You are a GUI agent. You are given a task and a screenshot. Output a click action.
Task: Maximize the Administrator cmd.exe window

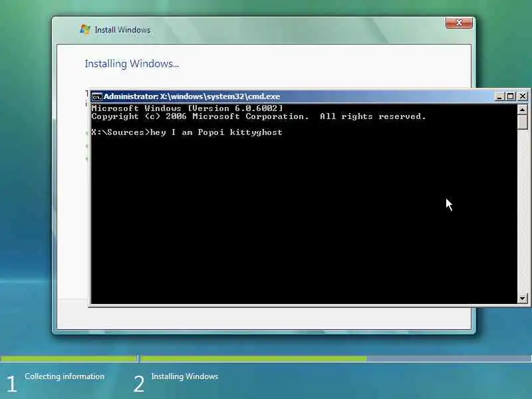(510, 96)
